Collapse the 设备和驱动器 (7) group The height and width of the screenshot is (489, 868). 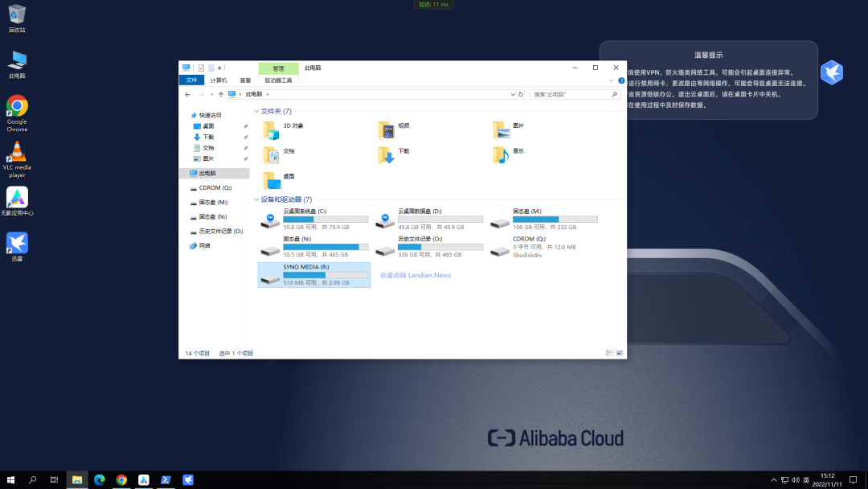point(256,199)
